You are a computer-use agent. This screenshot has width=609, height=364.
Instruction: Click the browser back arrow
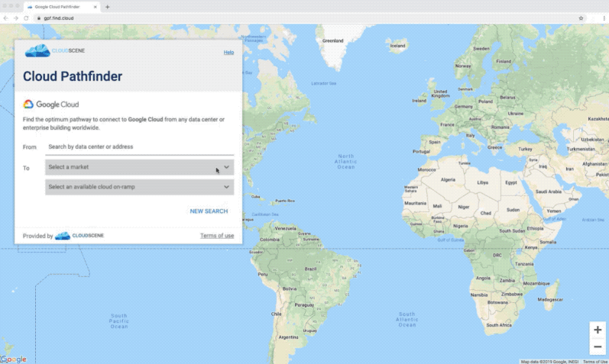tap(6, 18)
